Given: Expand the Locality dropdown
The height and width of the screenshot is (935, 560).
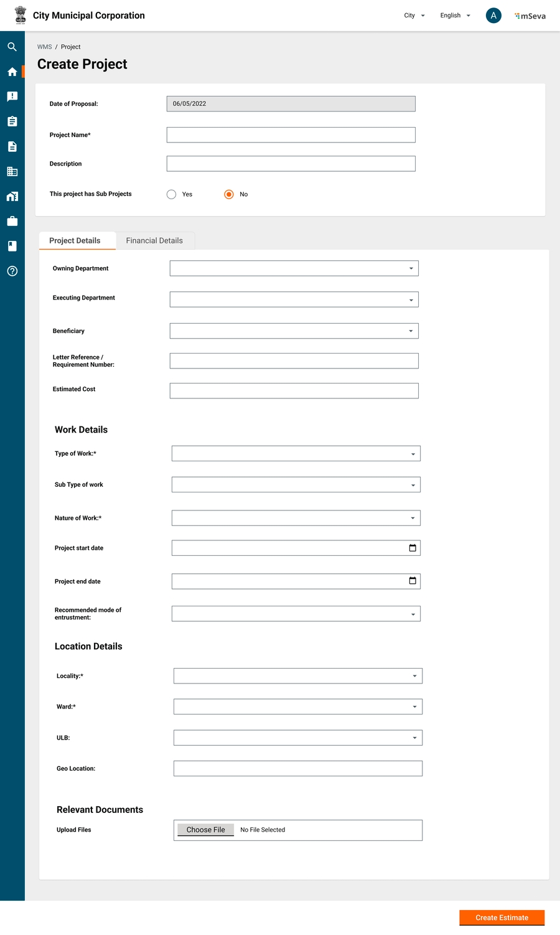Looking at the screenshot, I should tap(297, 676).
